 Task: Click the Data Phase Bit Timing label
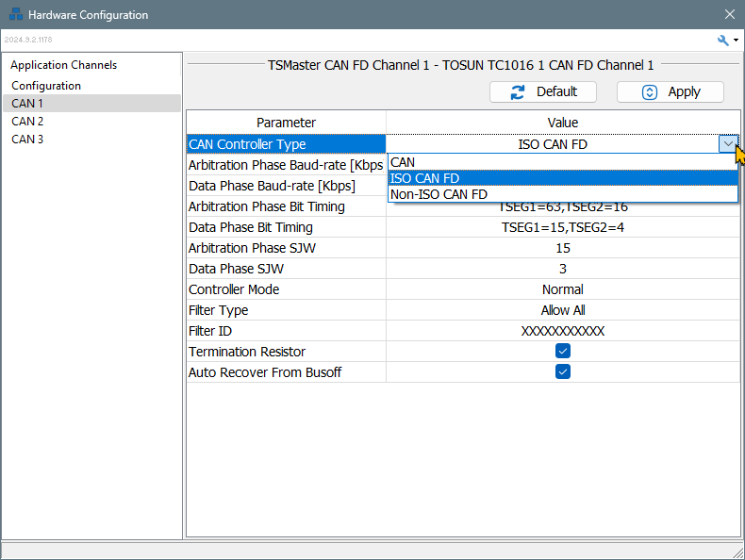pos(251,227)
